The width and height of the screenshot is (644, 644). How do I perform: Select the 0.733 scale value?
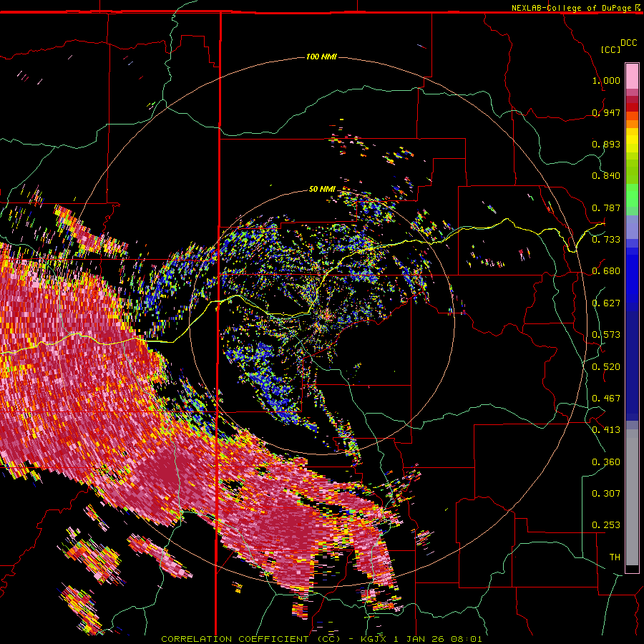coord(606,240)
